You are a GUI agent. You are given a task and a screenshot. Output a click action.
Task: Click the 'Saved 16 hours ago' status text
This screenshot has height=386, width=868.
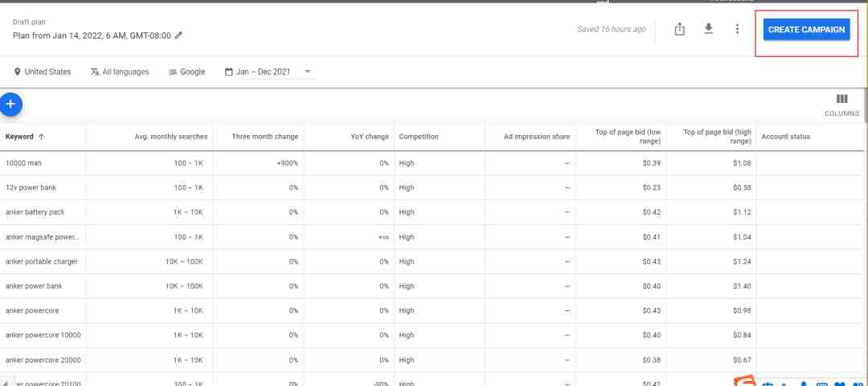(x=612, y=29)
